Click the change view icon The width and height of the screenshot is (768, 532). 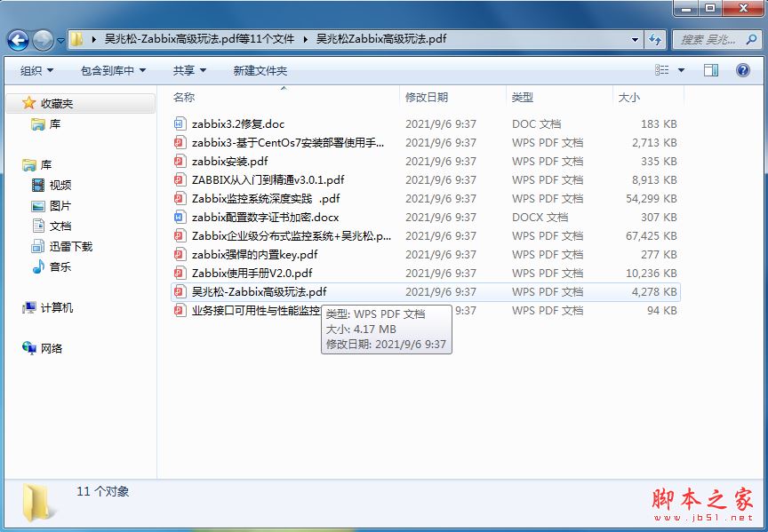click(662, 70)
